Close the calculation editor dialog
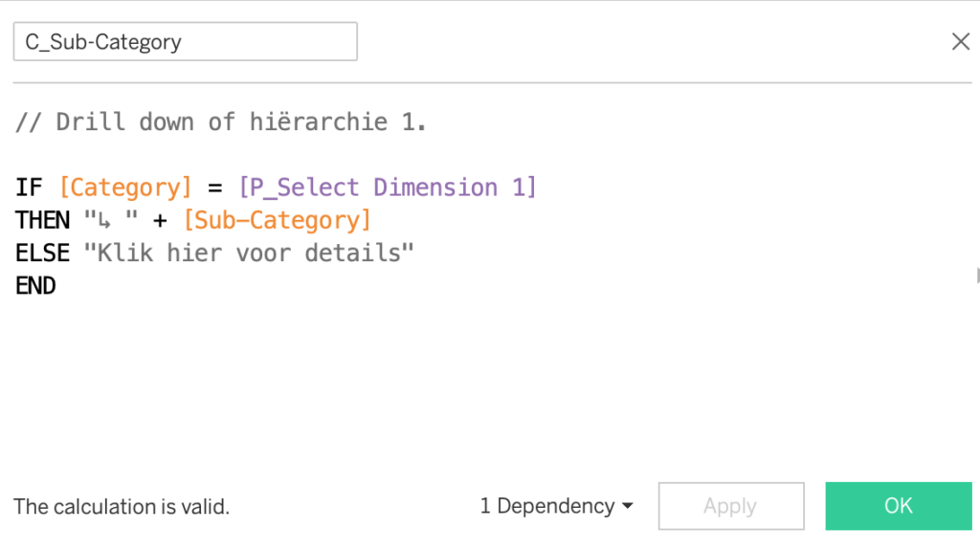The image size is (980, 551). click(x=960, y=41)
